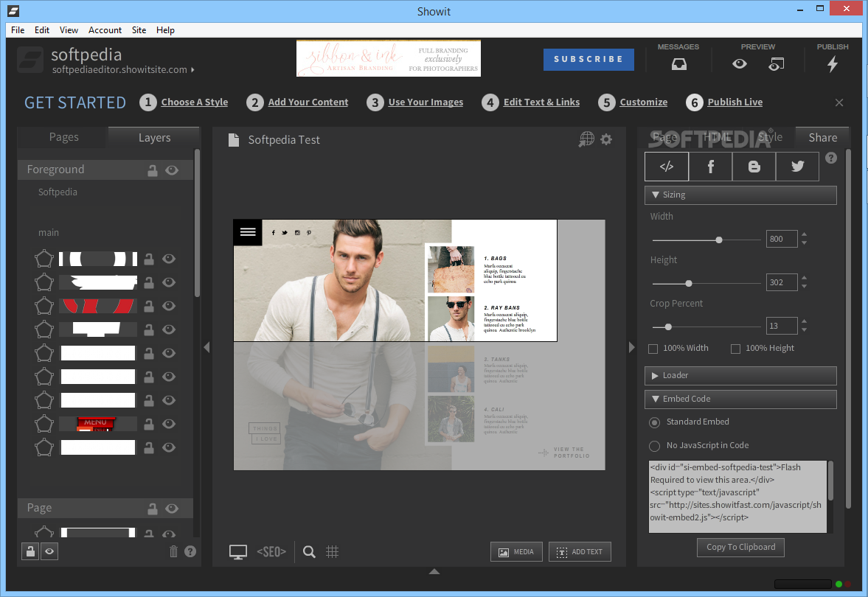The image size is (868, 597).
Task: Select the embed code share icon
Action: (667, 167)
